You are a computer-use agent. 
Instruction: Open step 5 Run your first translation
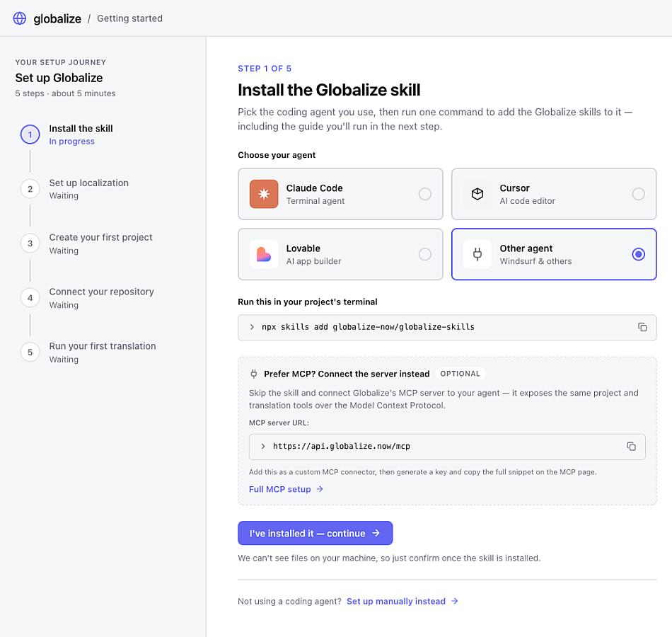tap(103, 346)
